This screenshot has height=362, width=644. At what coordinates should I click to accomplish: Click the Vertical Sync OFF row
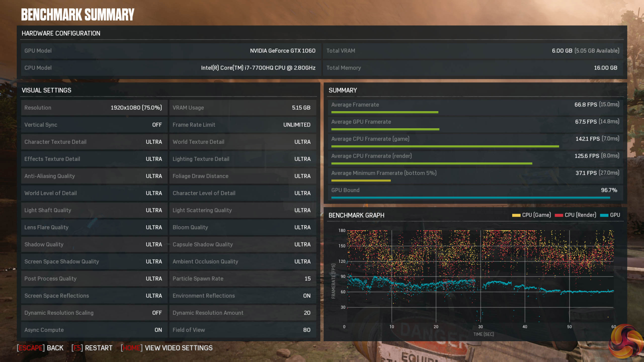click(94, 125)
